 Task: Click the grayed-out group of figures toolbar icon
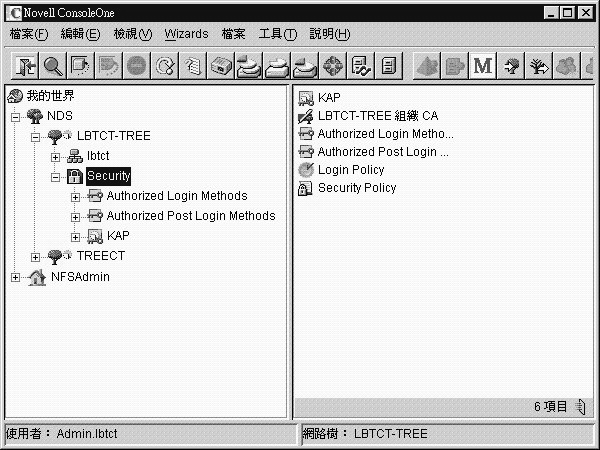pyautogui.click(x=567, y=66)
